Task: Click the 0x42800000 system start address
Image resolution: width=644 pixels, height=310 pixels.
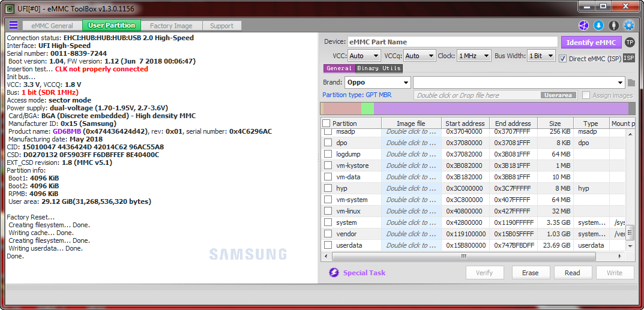Action: pyautogui.click(x=465, y=222)
